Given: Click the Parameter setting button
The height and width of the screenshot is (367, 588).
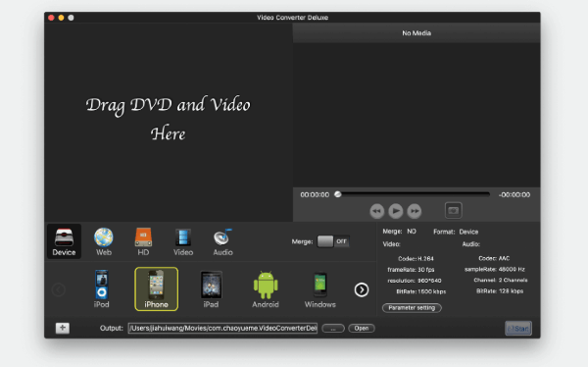Looking at the screenshot, I should point(412,308).
